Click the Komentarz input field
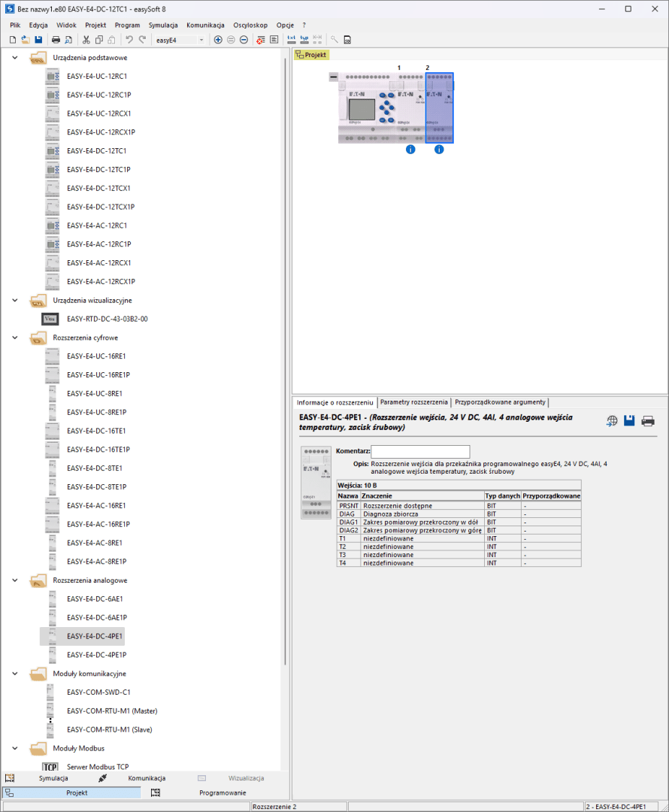The height and width of the screenshot is (812, 669). pos(420,451)
